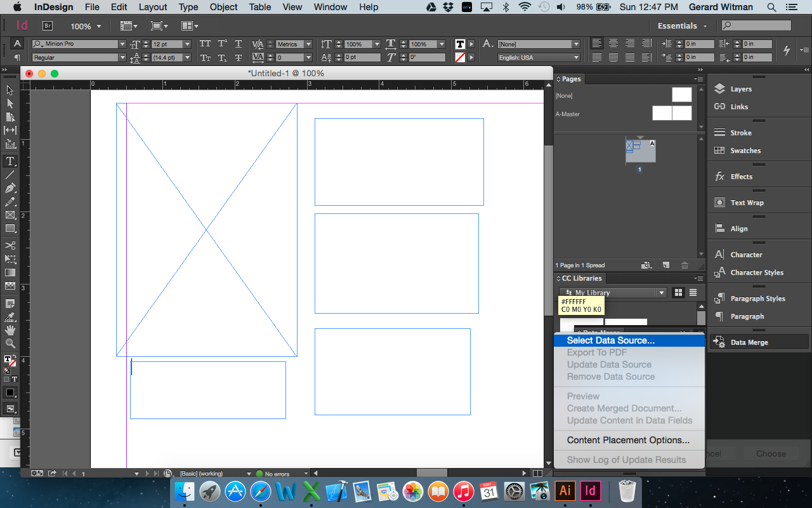This screenshot has width=812, height=508.
Task: Open the Essentials workspace switcher
Action: tap(682, 26)
